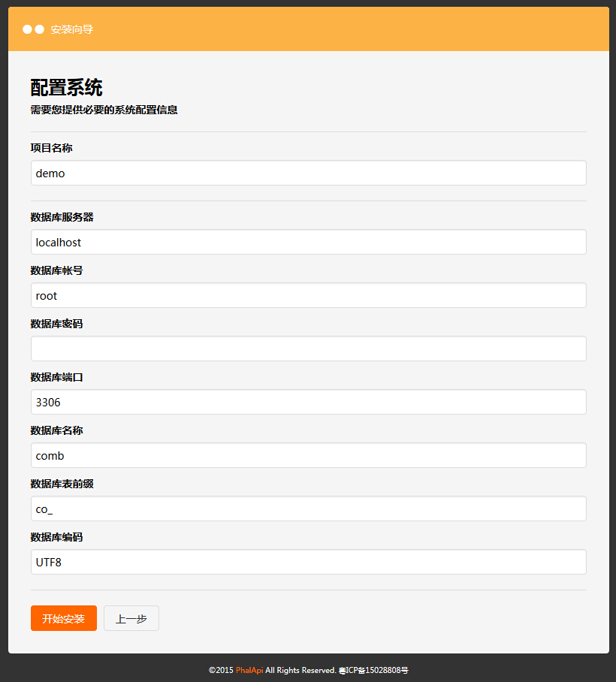Click the 数据库名称 label
The width and height of the screenshot is (616, 682).
[x=56, y=430]
